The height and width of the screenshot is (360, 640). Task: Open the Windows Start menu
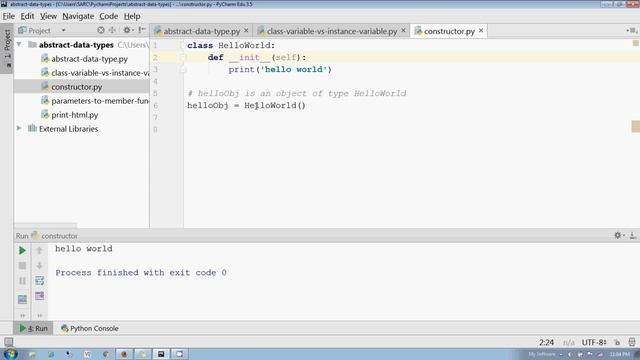click(10, 353)
